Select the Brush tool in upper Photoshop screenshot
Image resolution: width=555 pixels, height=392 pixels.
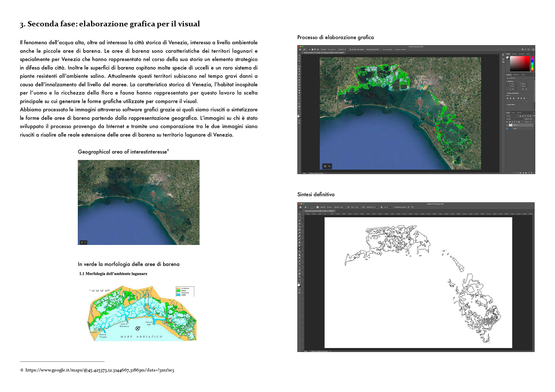pos(299,77)
